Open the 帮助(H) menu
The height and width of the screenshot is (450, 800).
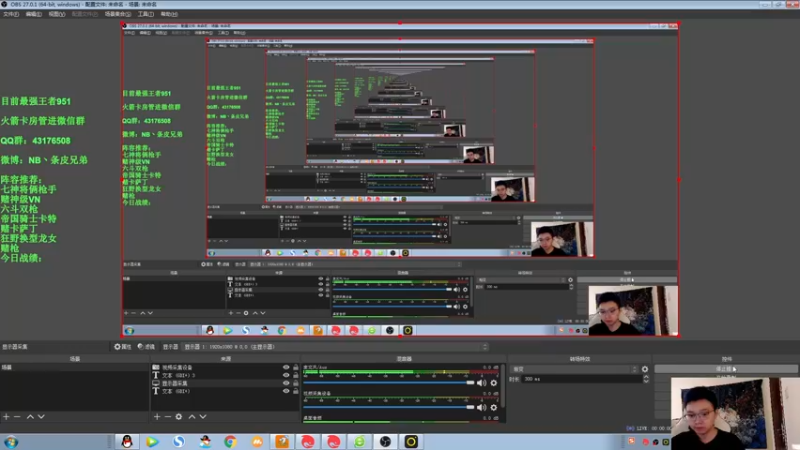coord(169,14)
